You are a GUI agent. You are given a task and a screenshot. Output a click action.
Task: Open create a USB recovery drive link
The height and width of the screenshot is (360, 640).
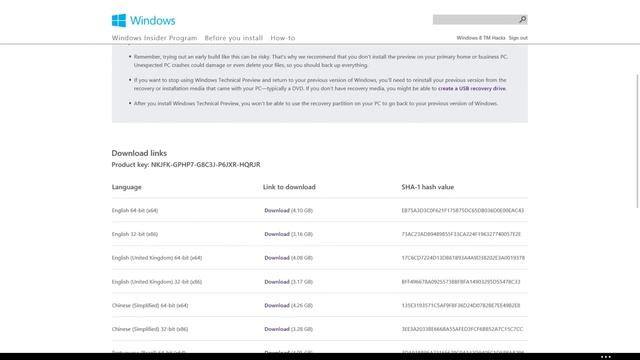click(472, 89)
